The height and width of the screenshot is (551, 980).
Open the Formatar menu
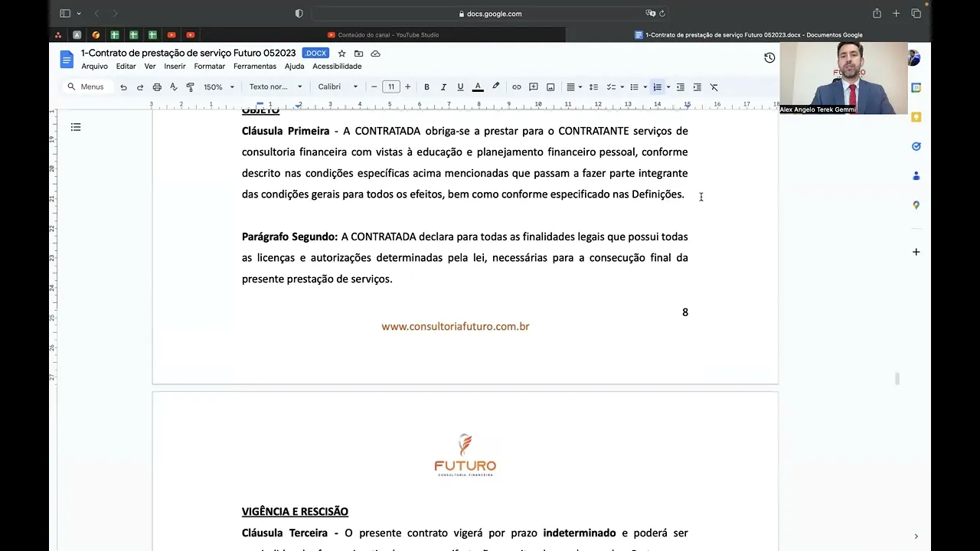[x=210, y=67]
